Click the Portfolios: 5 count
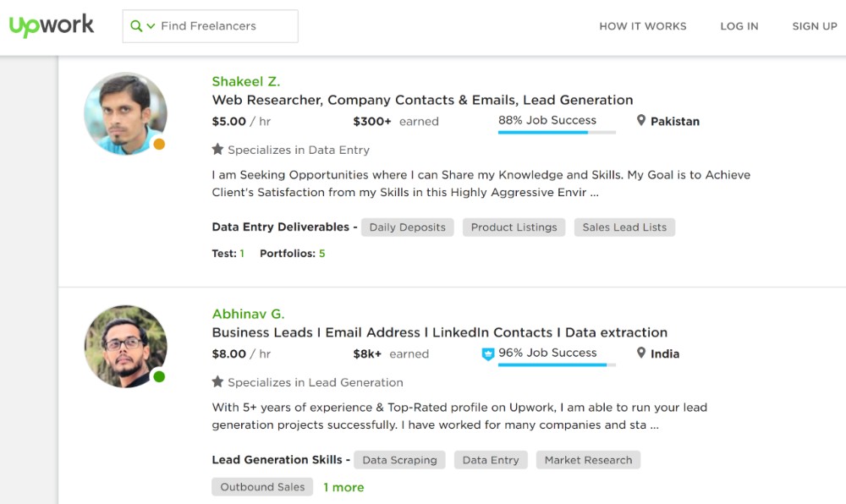The height and width of the screenshot is (504, 846). pos(293,254)
